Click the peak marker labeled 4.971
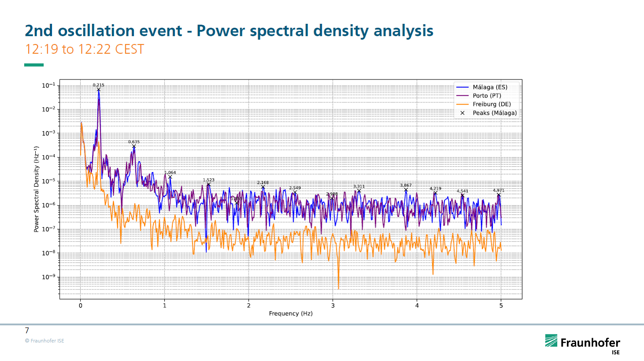644x361 pixels. coord(499,195)
